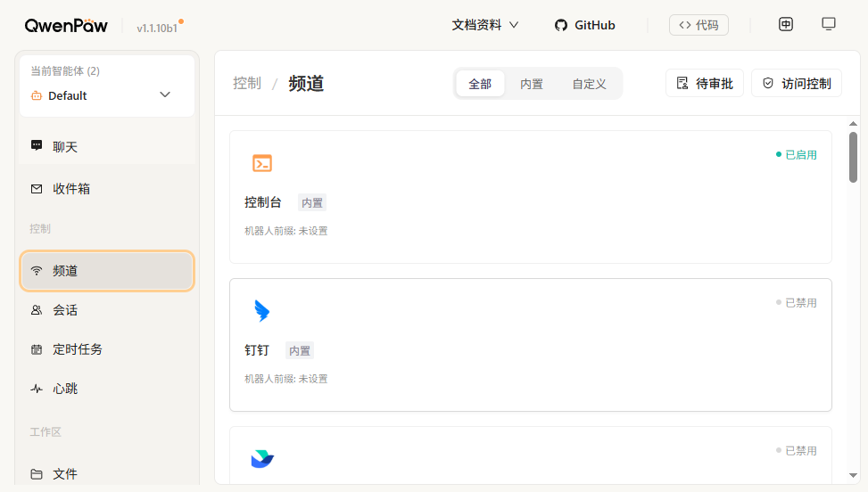Click the 待审批 document icon
Viewport: 868px width, 492px height.
(682, 84)
